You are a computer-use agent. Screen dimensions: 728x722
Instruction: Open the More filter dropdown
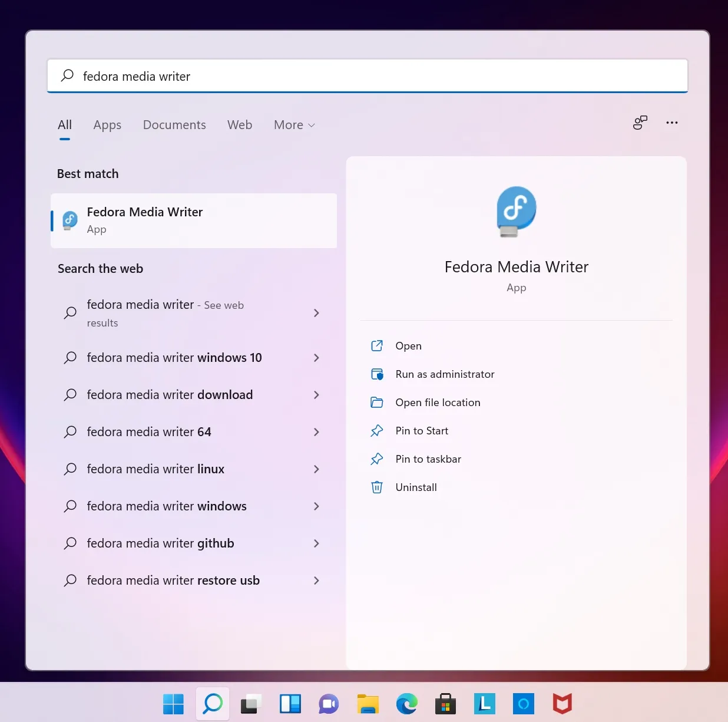coord(294,125)
